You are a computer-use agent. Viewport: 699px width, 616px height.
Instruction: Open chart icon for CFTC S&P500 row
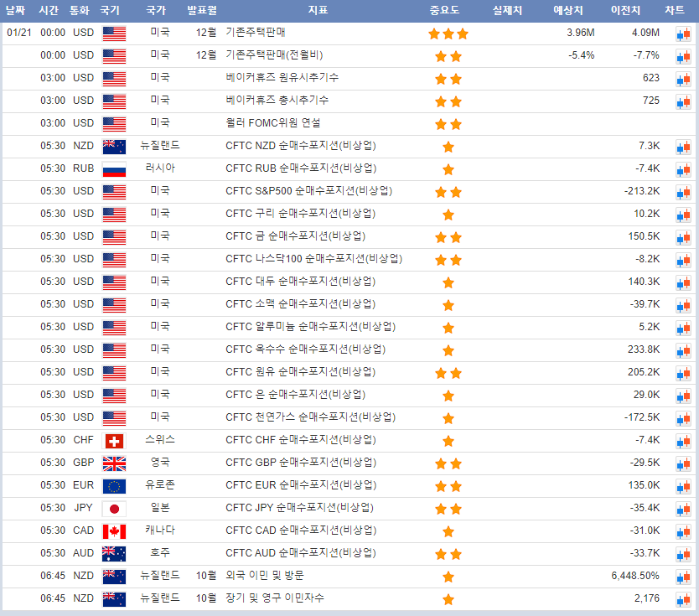(x=683, y=192)
